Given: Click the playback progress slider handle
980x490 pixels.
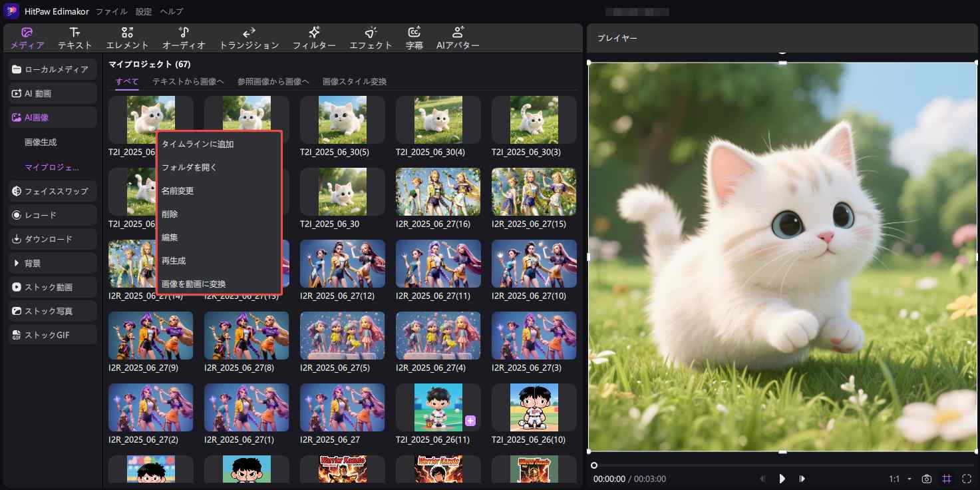Looking at the screenshot, I should (594, 465).
